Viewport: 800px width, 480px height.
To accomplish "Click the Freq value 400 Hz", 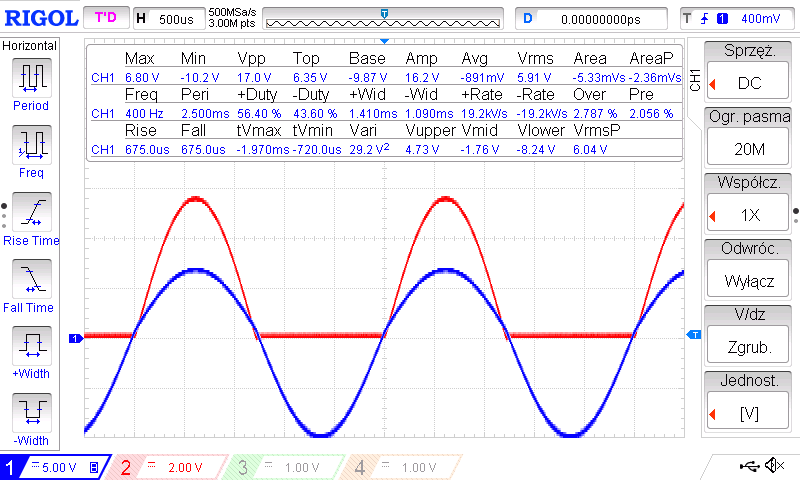I will tap(144, 114).
